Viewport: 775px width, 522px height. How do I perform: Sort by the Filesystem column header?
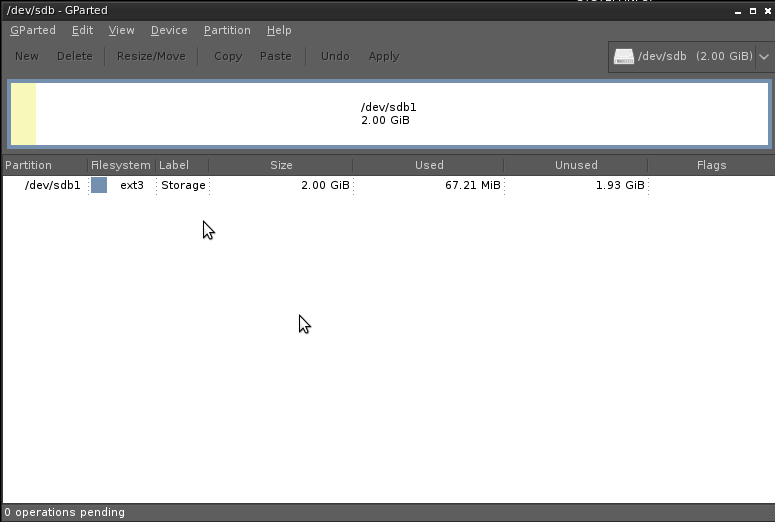[x=122, y=165]
